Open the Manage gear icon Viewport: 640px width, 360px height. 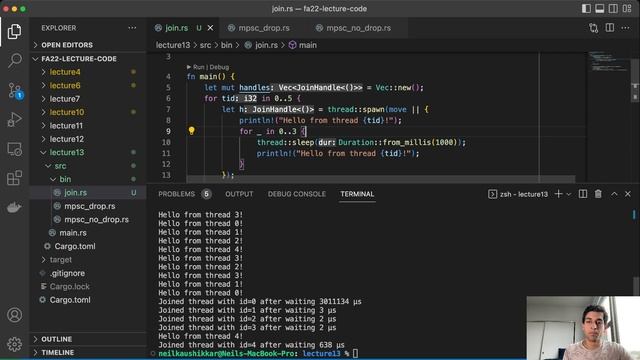[14, 344]
